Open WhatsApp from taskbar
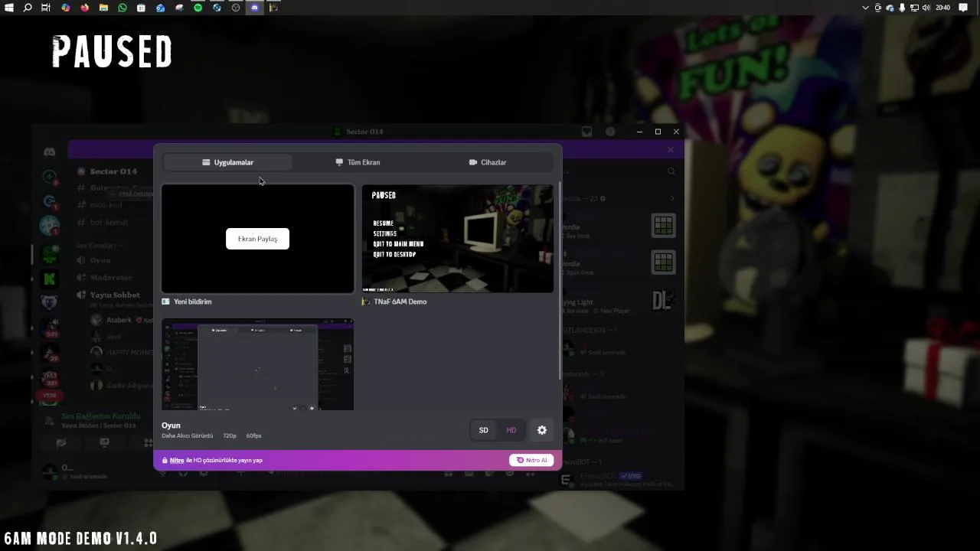This screenshot has height=551, width=980. coord(122,8)
